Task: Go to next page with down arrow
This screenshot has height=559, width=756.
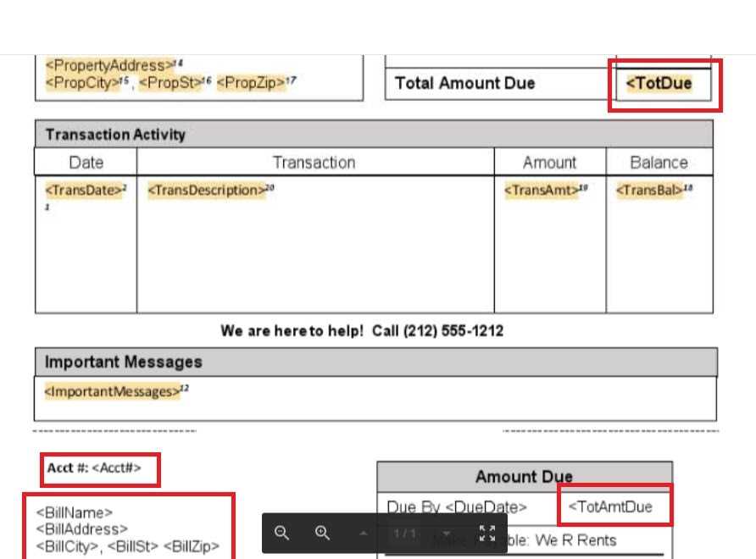Action: [447, 534]
